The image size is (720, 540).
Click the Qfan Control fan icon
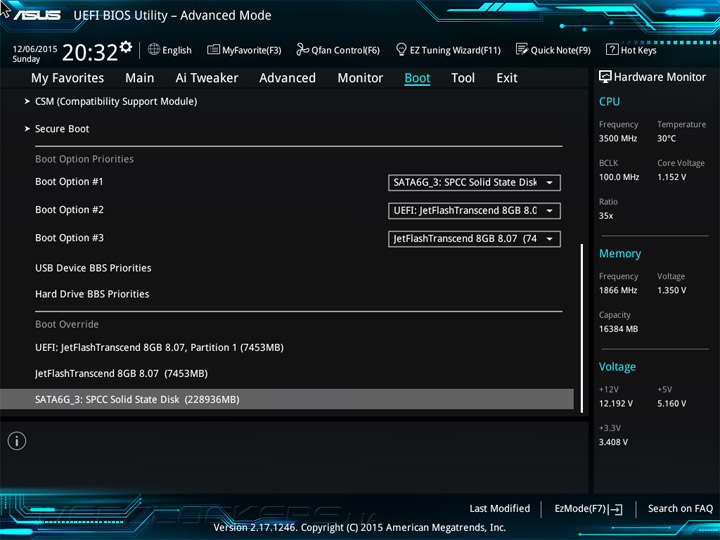tap(302, 49)
